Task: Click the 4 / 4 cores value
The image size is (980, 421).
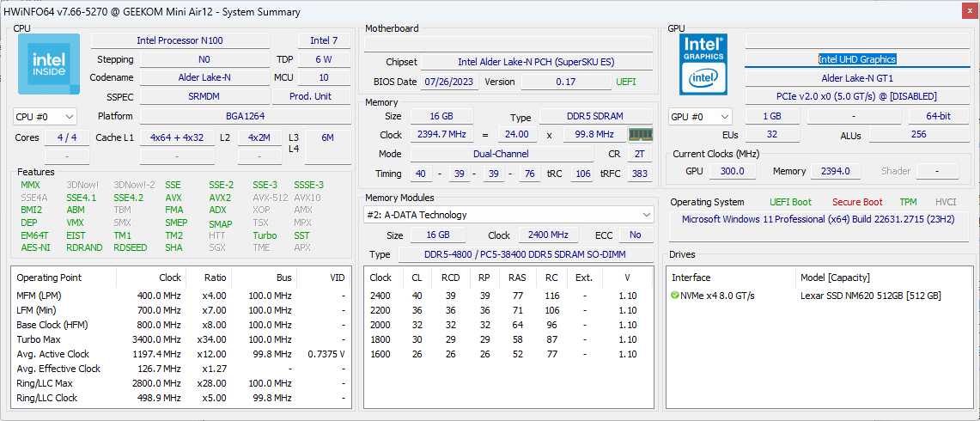Action: [67, 137]
